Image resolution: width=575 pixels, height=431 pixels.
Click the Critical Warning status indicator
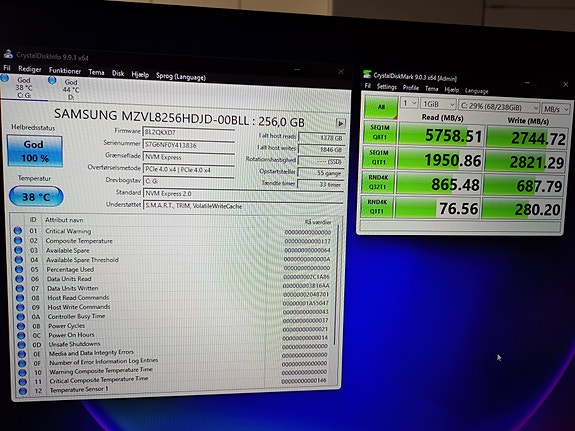pyautogui.click(x=17, y=231)
